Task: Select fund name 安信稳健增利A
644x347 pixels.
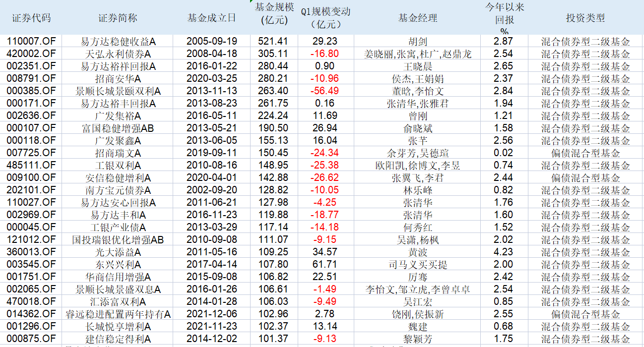Action: pos(118,178)
